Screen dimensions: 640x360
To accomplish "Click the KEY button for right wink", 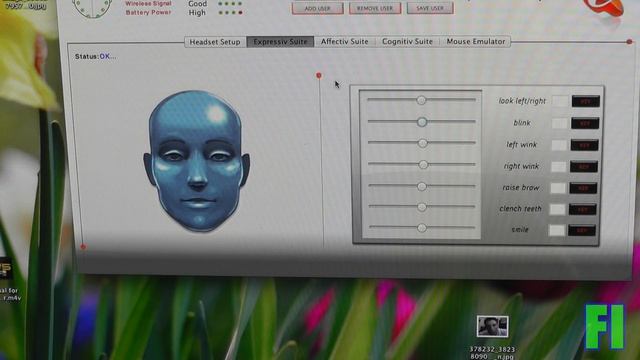I will click(x=584, y=167).
